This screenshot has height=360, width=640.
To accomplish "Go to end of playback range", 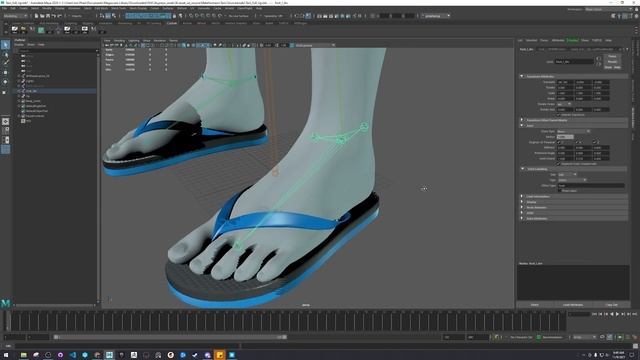I will 634,314.
